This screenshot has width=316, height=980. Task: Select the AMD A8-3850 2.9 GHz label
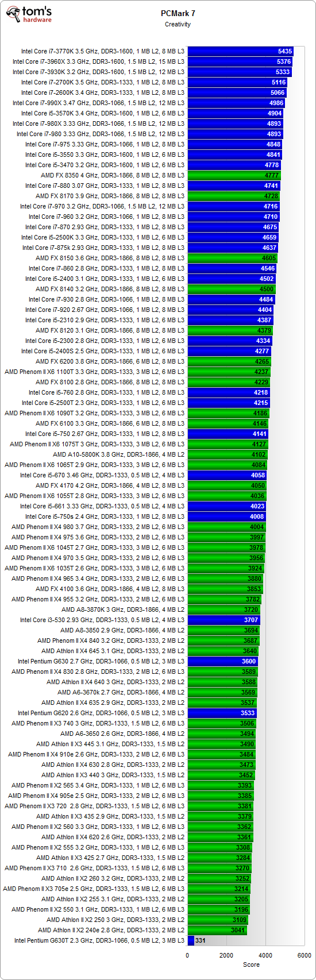click(122, 630)
